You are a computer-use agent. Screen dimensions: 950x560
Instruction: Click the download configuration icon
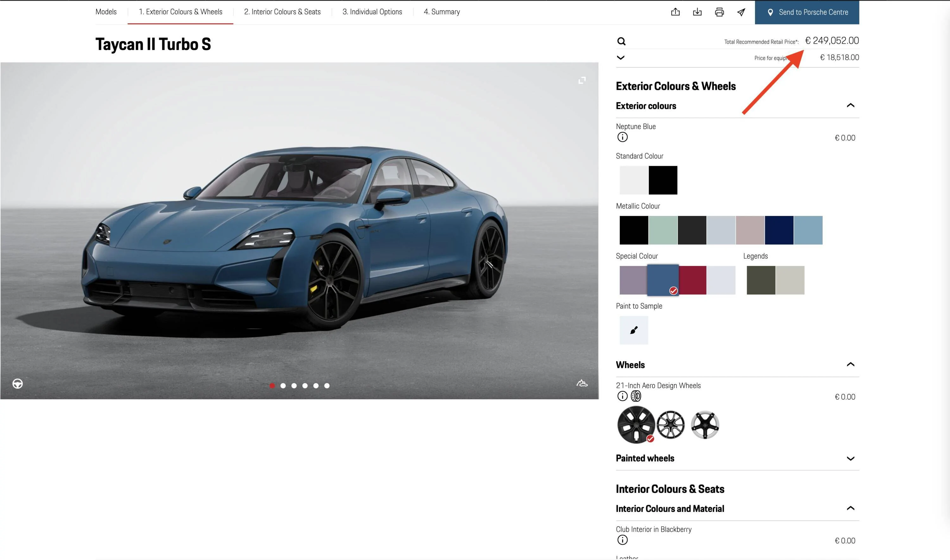point(697,12)
